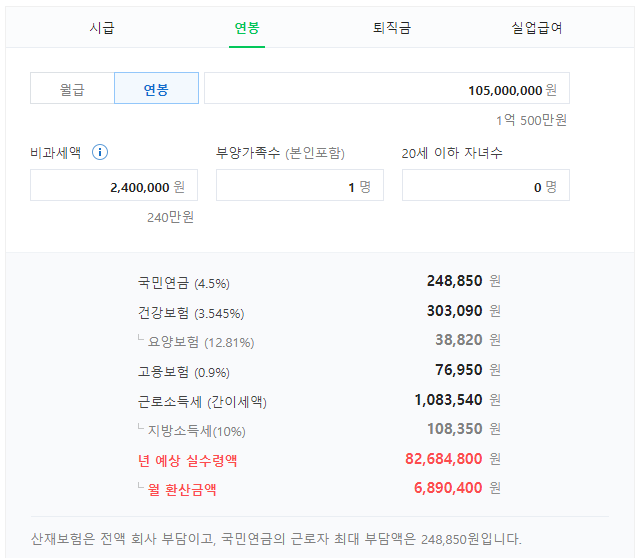Viewport: 640px width, 558px height.
Task: Click the 240만원 helper text
Action: (170, 217)
